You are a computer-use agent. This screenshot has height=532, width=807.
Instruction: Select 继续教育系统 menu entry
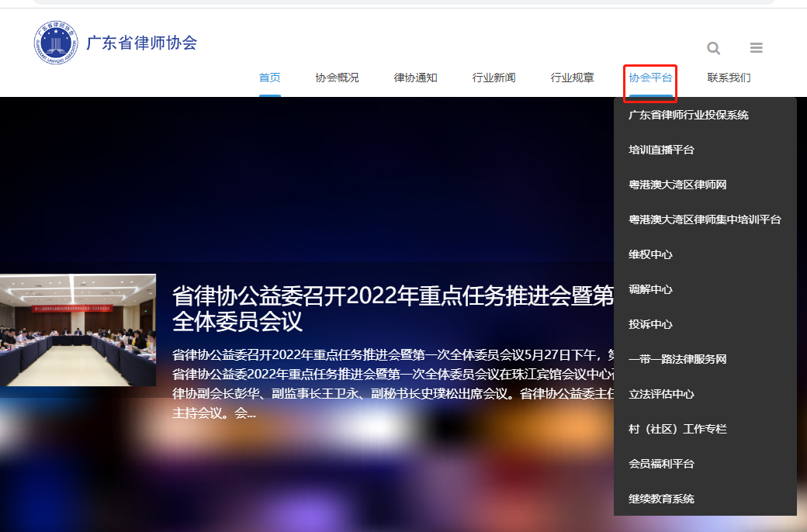[661, 499]
